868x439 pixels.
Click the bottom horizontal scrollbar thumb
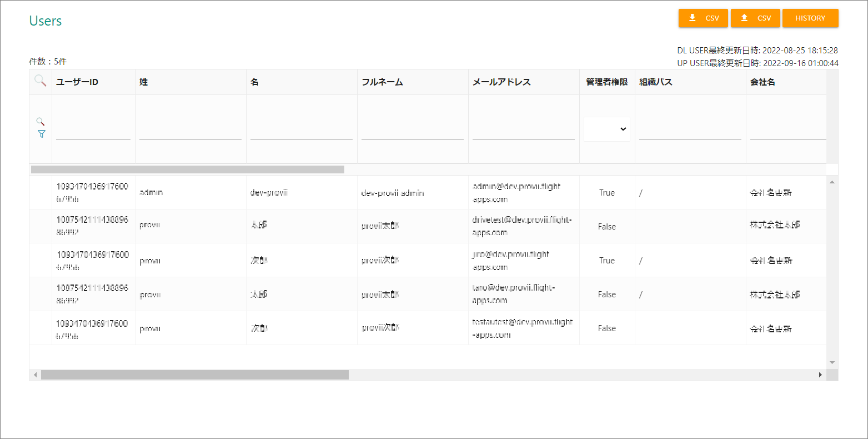click(195, 375)
